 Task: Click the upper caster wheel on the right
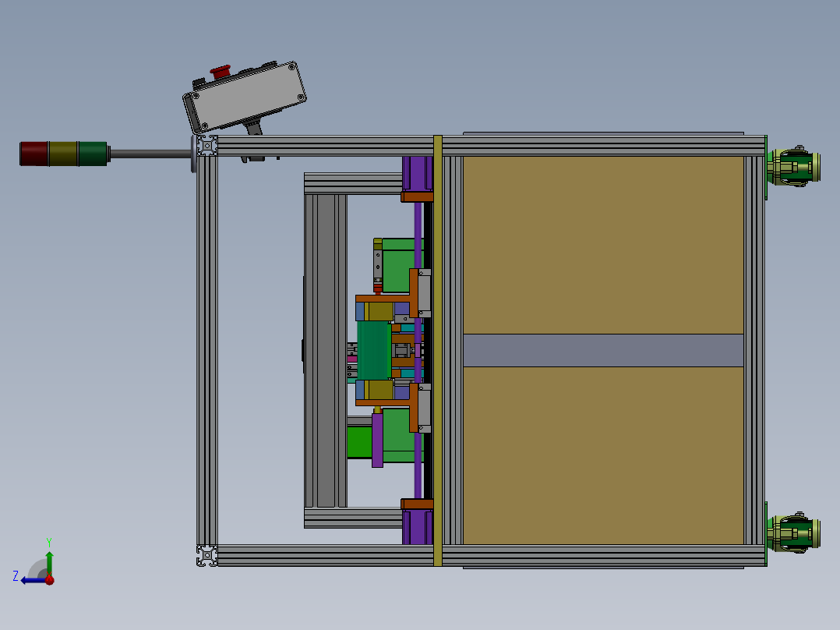[x=793, y=168]
